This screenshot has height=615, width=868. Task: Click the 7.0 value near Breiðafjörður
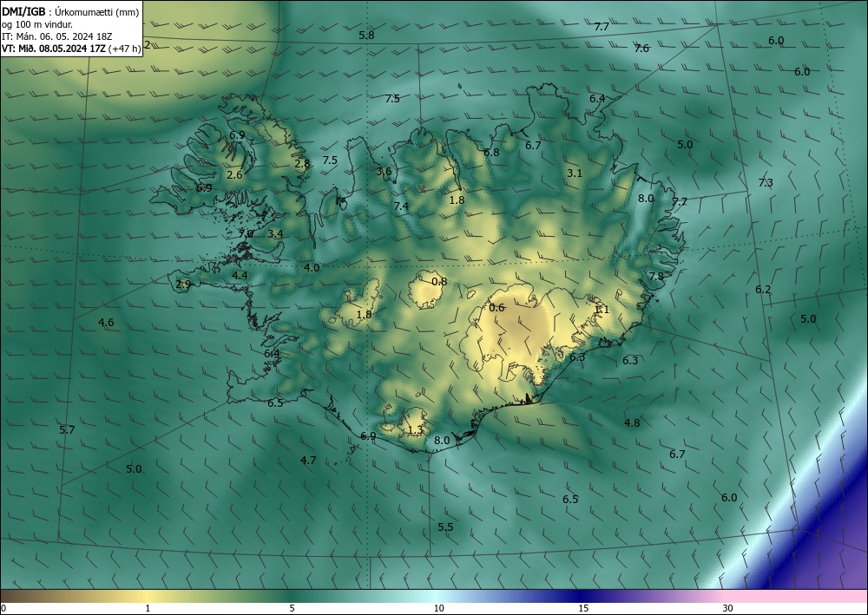[x=246, y=234]
